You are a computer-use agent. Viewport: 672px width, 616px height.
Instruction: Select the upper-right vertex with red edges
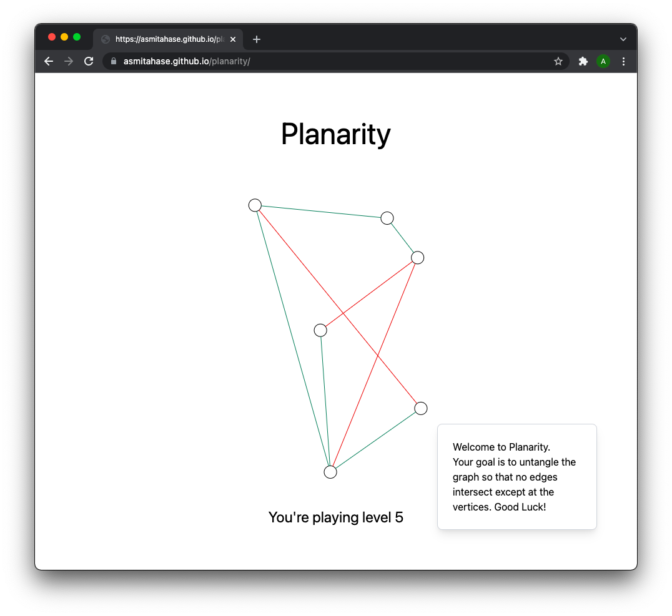[417, 258]
